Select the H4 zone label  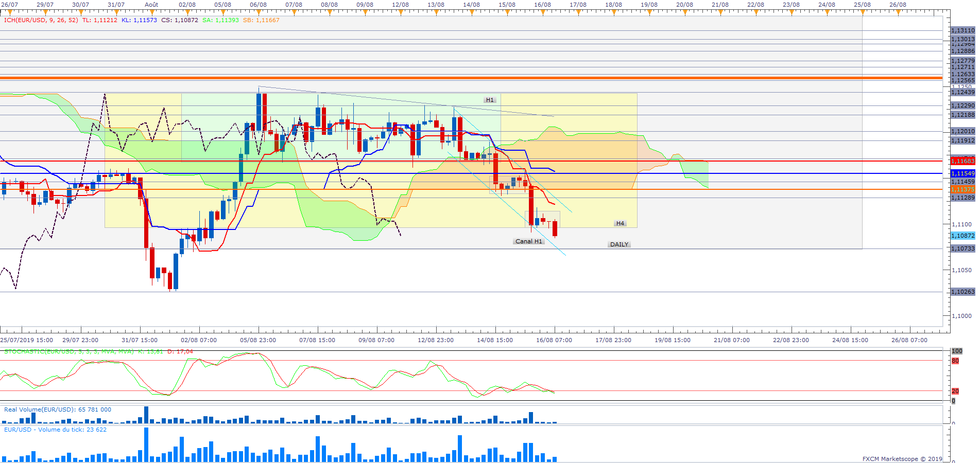click(x=620, y=223)
